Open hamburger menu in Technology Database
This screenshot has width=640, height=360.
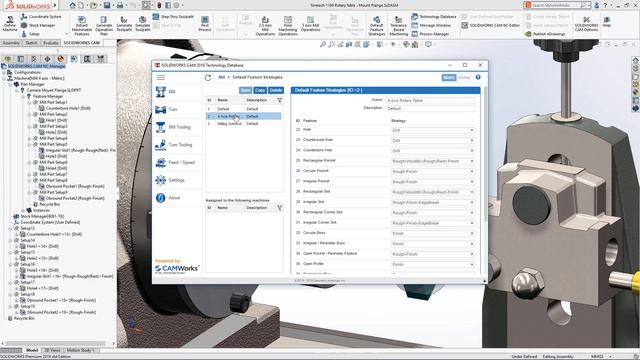[x=161, y=78]
